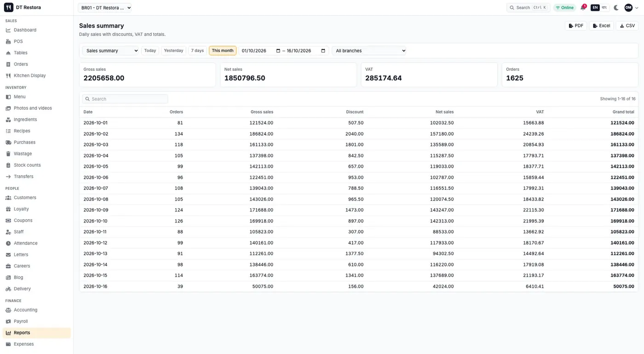
Task: Click the table search field
Action: click(x=125, y=99)
